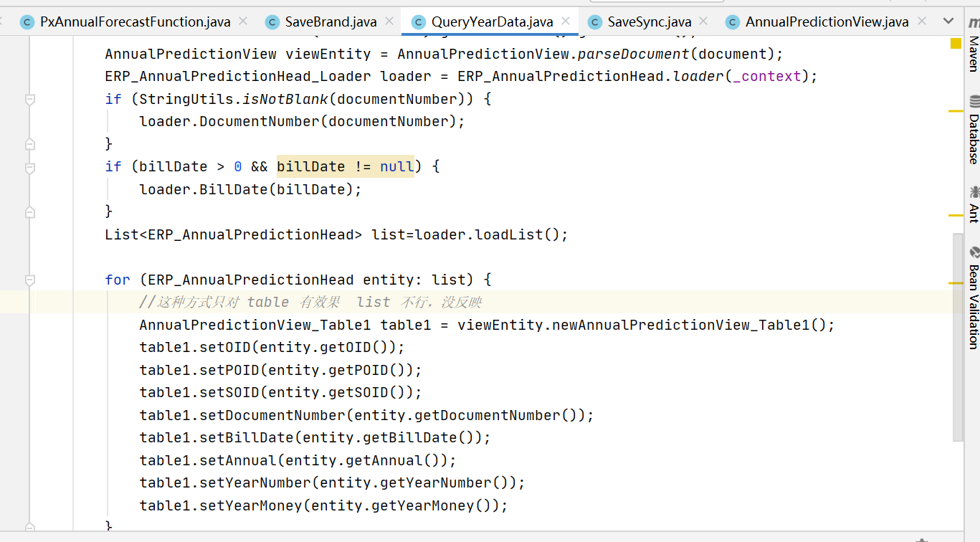The height and width of the screenshot is (542, 980).
Task: Close the SaveBrand.java tab
Action: point(389,22)
